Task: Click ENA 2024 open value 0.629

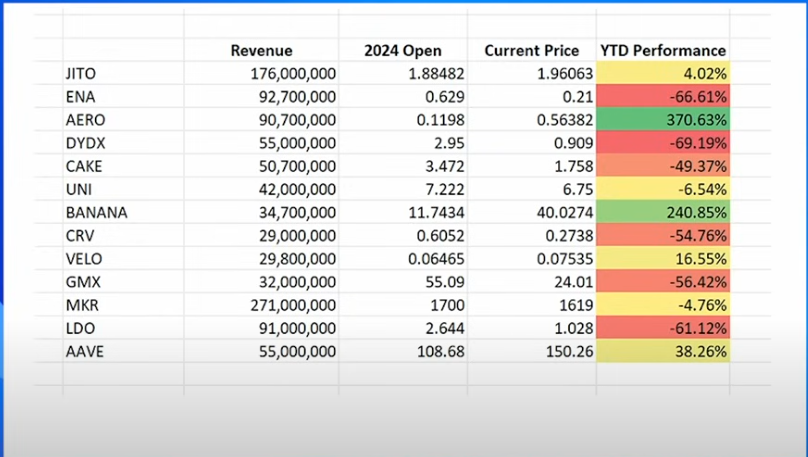Action: tap(403, 97)
